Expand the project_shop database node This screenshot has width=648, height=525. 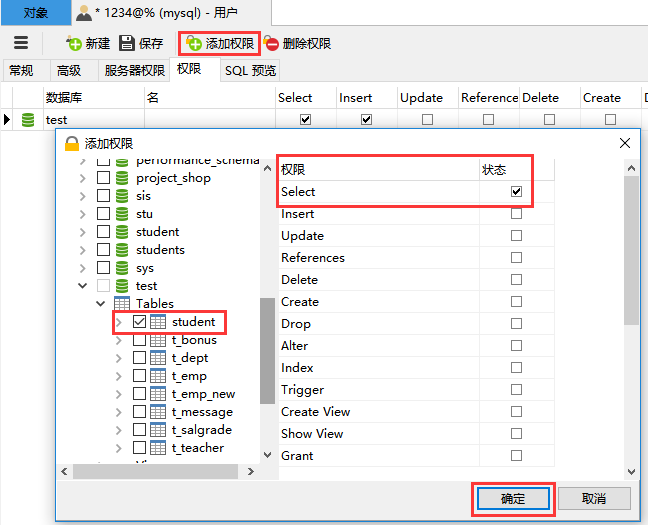(83, 178)
